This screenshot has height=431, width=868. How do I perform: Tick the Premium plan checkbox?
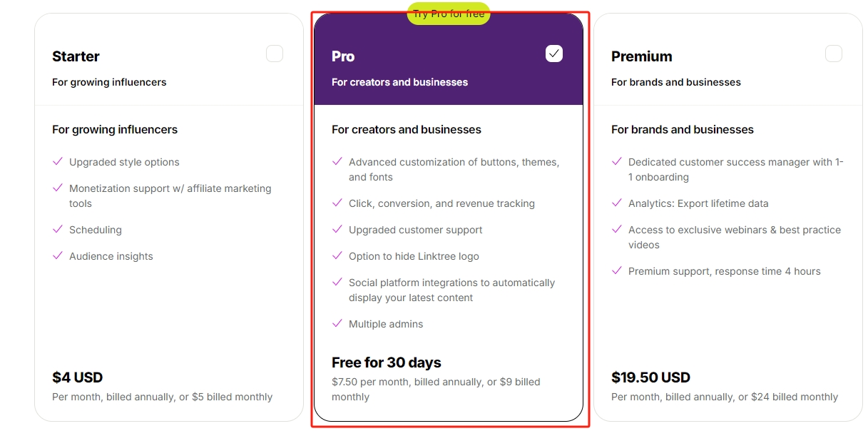[834, 54]
